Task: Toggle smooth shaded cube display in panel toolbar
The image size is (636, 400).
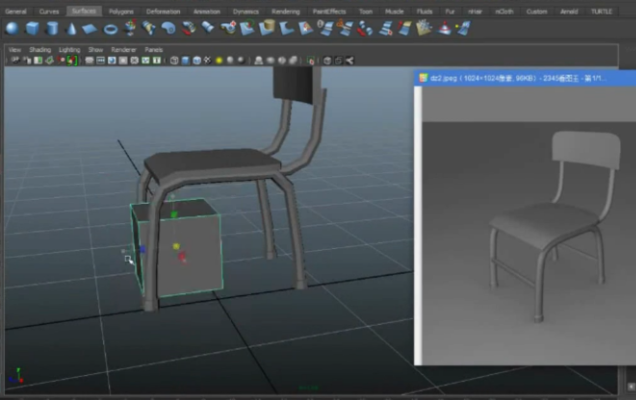Action: click(185, 60)
